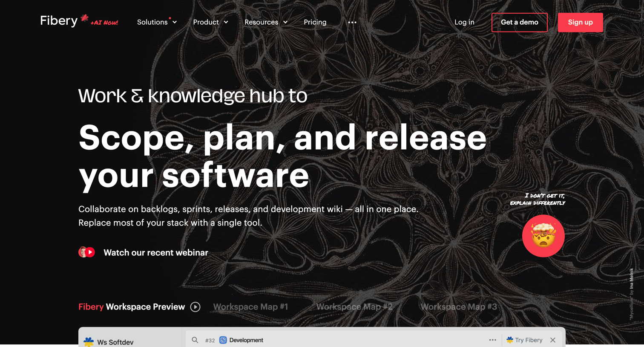
Task: Expand the Solutions dropdown menu
Action: coord(157,22)
